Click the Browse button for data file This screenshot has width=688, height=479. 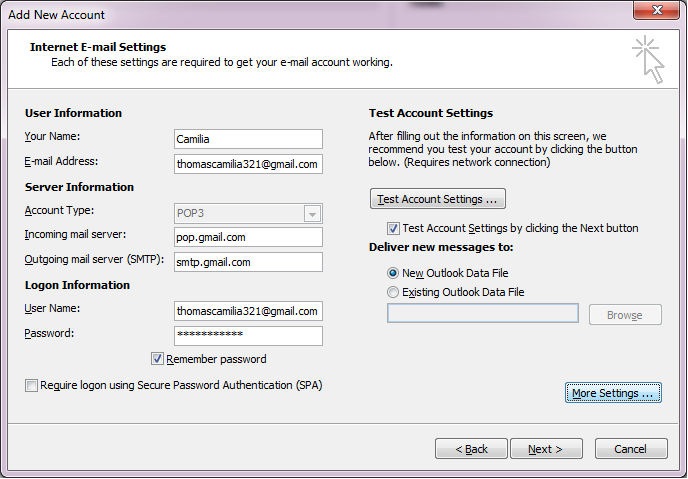coord(623,315)
